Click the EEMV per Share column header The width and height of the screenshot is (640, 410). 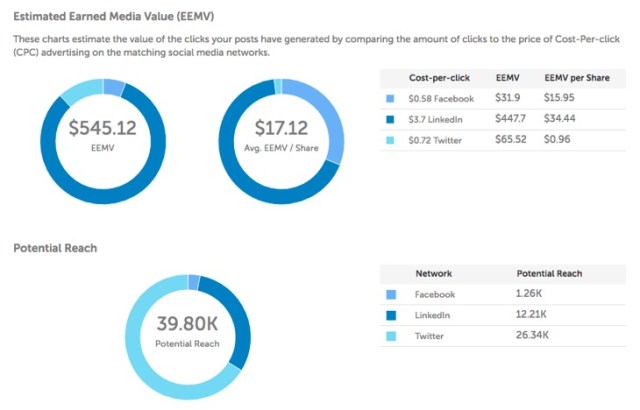pyautogui.click(x=576, y=77)
